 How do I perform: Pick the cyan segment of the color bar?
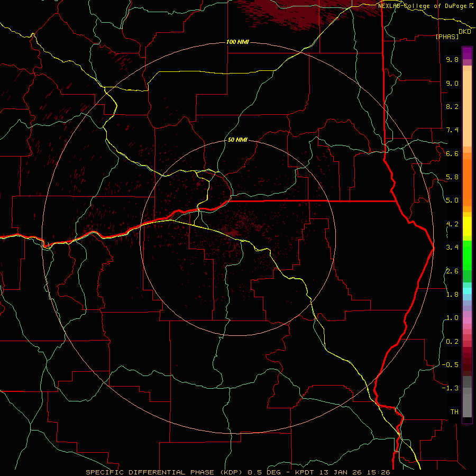[467, 291]
